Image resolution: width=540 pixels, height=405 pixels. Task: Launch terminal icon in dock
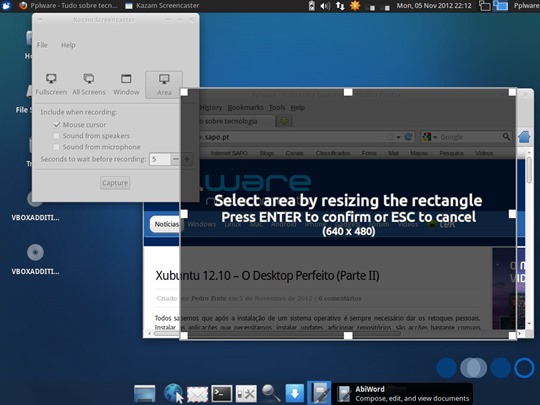221,393
